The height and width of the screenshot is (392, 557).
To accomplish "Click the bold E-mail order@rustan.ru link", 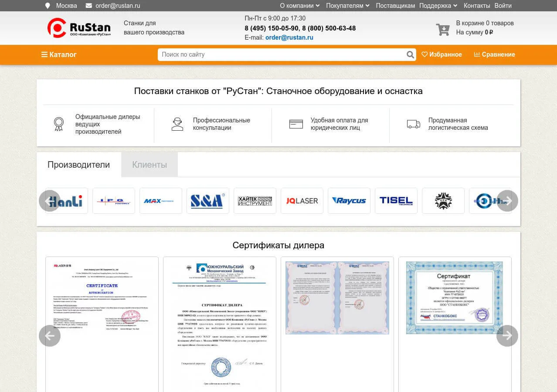I will (x=289, y=37).
